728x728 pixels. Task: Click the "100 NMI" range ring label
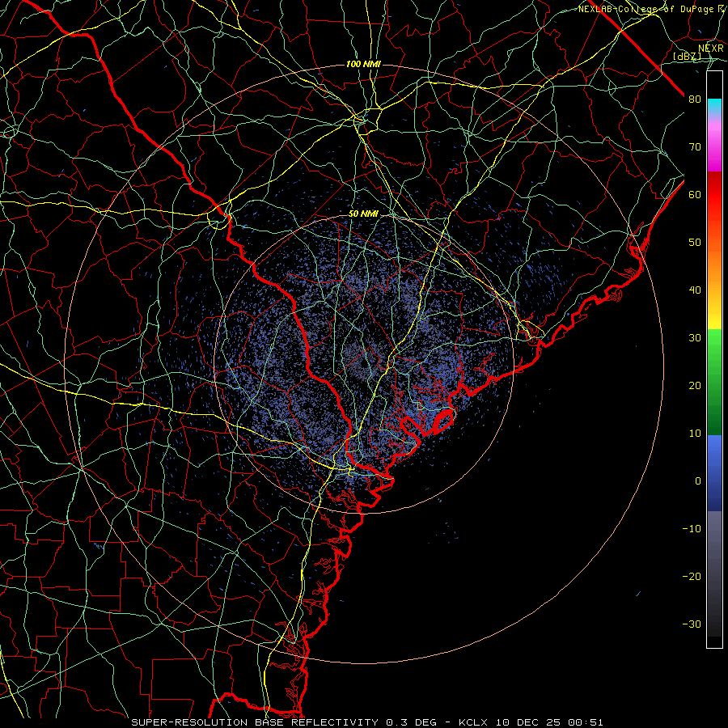(x=363, y=64)
